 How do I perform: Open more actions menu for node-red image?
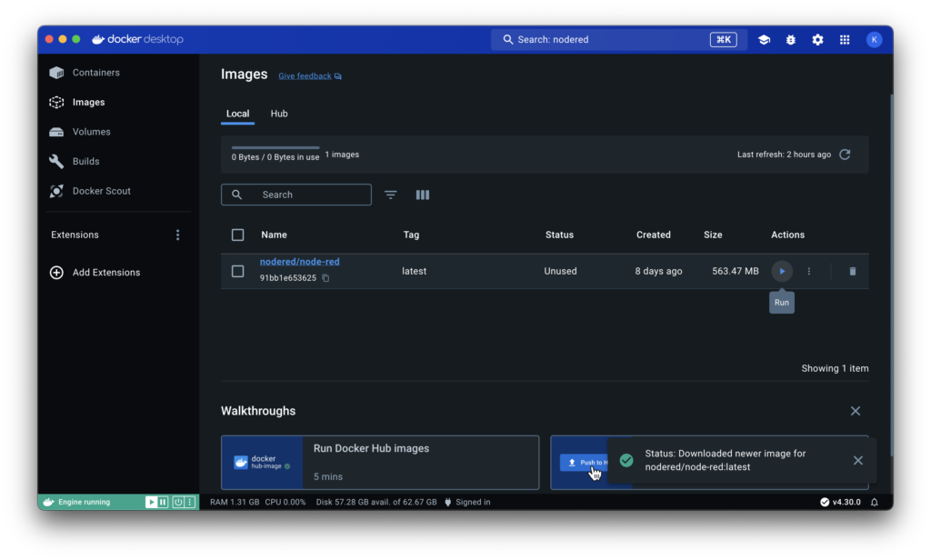(x=808, y=272)
